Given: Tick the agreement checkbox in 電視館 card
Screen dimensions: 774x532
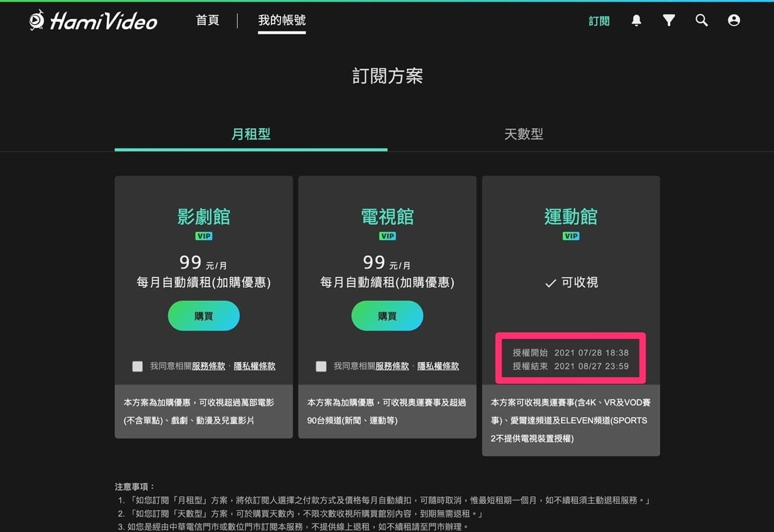Looking at the screenshot, I should [321, 366].
